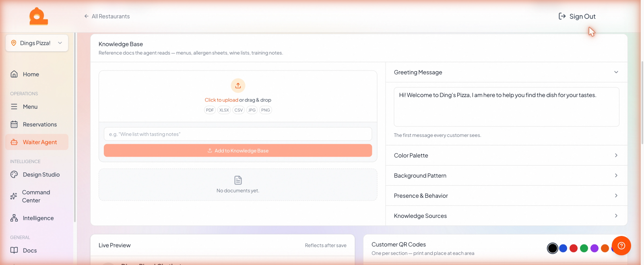Screen dimensions: 644x265
Task: Click the document description input field
Action: (238, 134)
